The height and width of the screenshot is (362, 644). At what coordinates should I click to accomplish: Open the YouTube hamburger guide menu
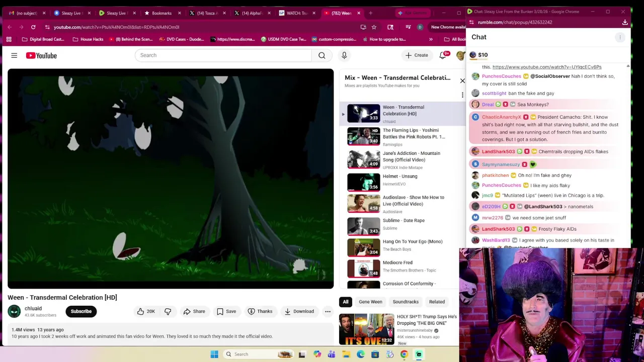[14, 55]
